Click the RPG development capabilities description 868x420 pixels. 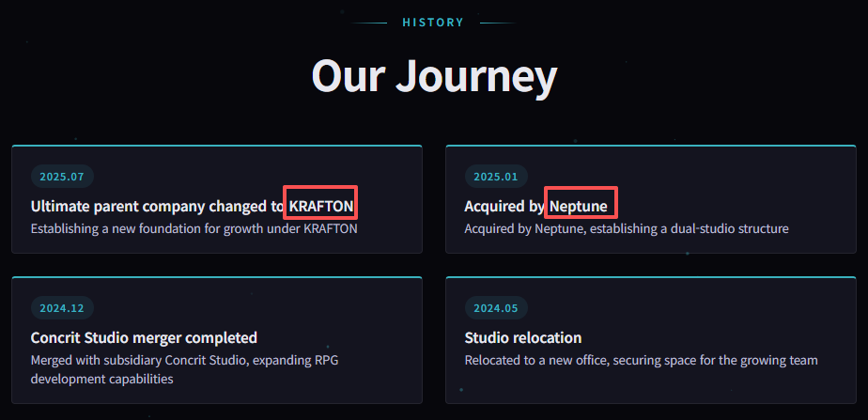[185, 369]
